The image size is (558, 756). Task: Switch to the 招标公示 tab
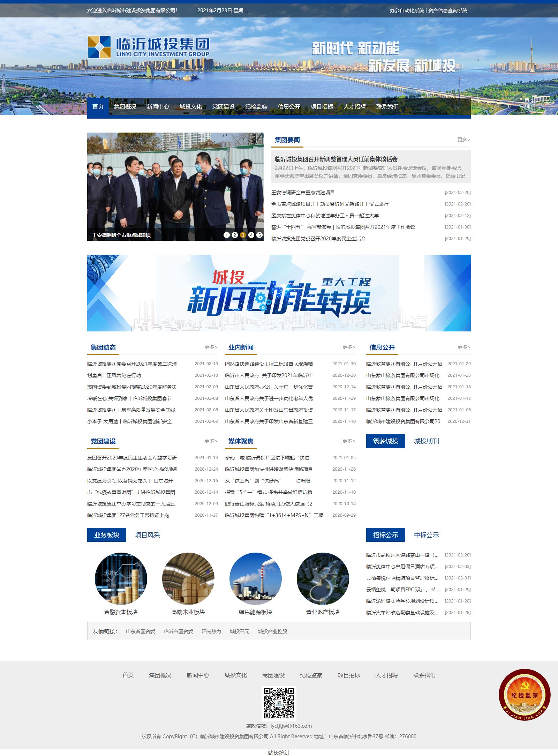pyautogui.click(x=386, y=535)
